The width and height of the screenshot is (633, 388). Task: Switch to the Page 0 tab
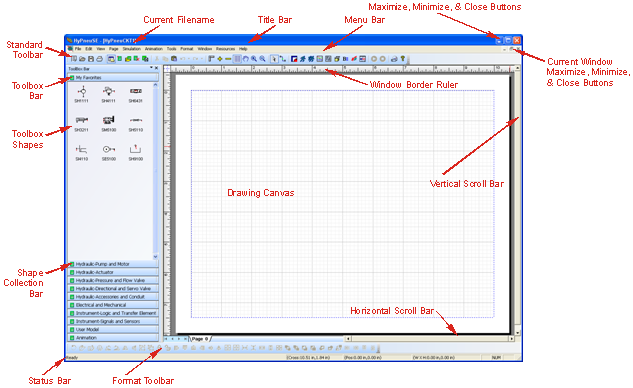pos(200,339)
